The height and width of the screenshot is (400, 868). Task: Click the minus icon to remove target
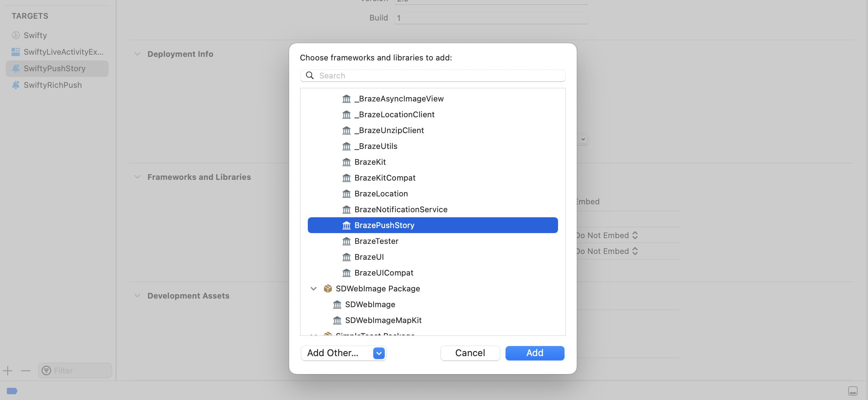26,371
